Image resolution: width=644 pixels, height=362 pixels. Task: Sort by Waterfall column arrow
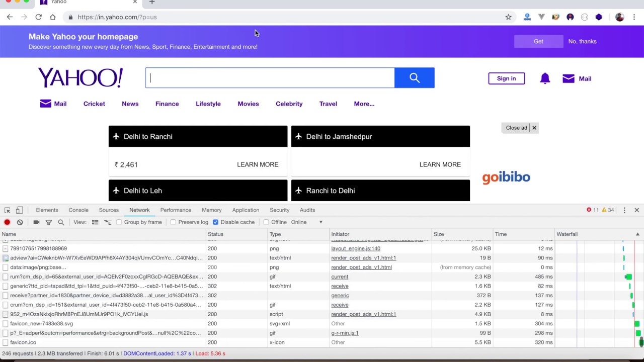[x=637, y=234]
